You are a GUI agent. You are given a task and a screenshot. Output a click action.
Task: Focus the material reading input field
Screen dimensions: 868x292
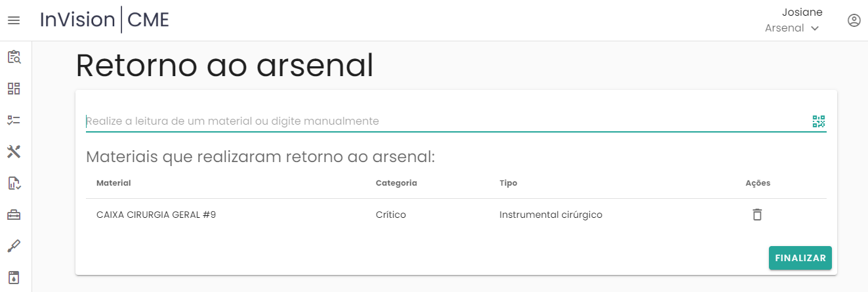point(446,121)
